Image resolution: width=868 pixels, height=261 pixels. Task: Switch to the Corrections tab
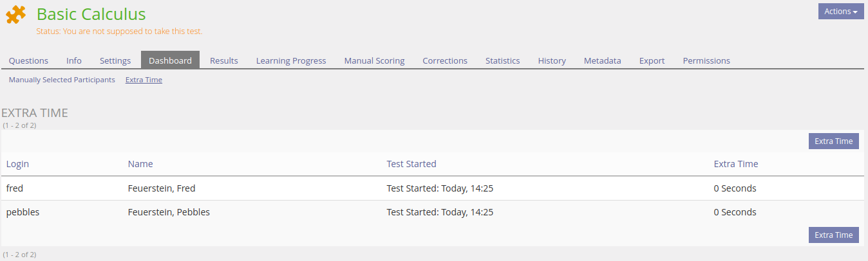445,60
